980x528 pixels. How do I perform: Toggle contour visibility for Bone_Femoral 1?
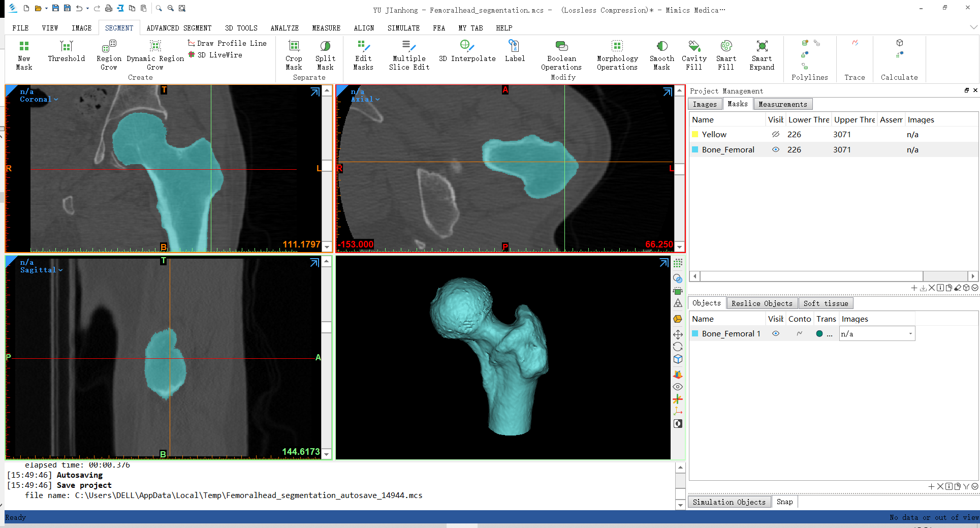tap(800, 334)
